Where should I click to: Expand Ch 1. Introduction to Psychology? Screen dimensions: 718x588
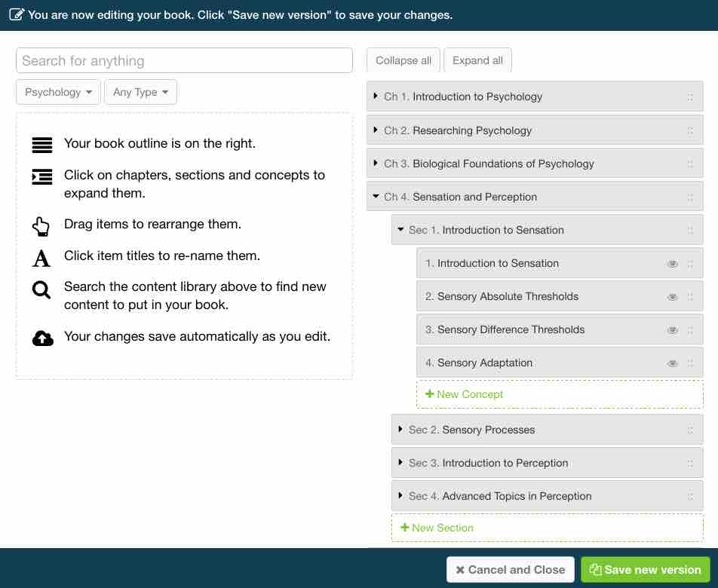pos(375,96)
